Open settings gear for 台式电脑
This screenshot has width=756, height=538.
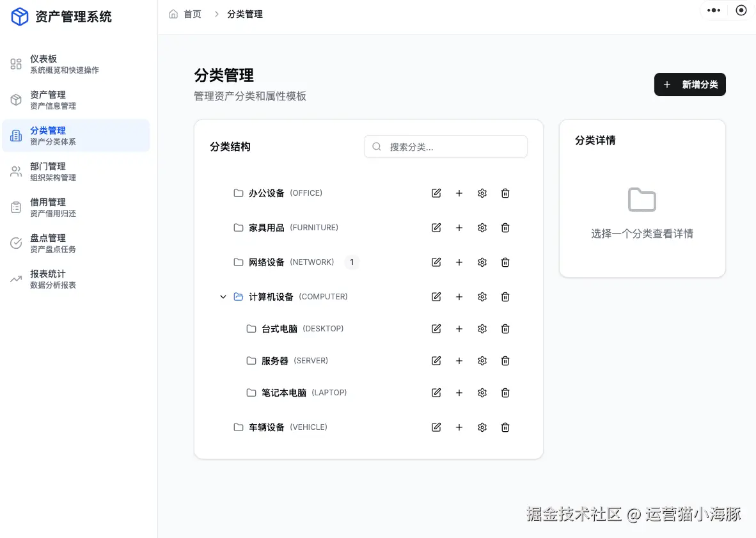coord(482,329)
